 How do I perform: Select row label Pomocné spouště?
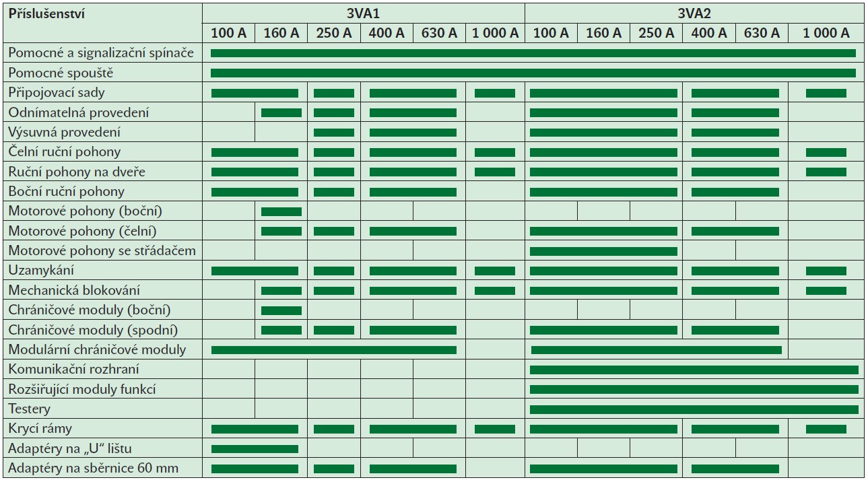[61, 73]
